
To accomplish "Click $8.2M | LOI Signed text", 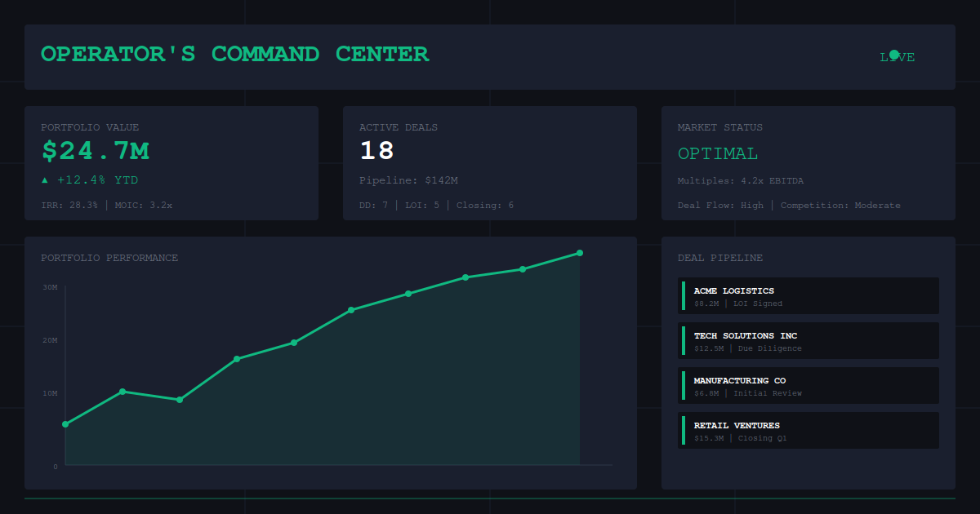I will (x=738, y=304).
